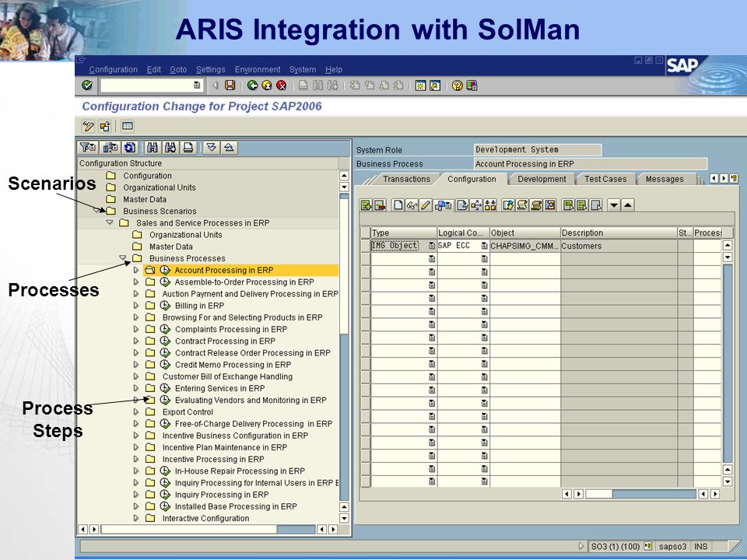The height and width of the screenshot is (560, 747).
Task: Click the green Back arrow icon
Action: [x=252, y=86]
